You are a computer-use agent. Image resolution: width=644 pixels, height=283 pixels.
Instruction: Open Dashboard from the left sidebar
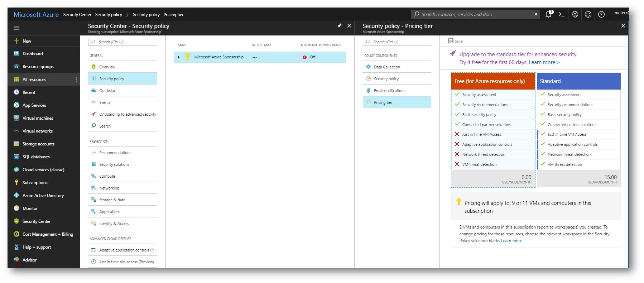[44, 54]
